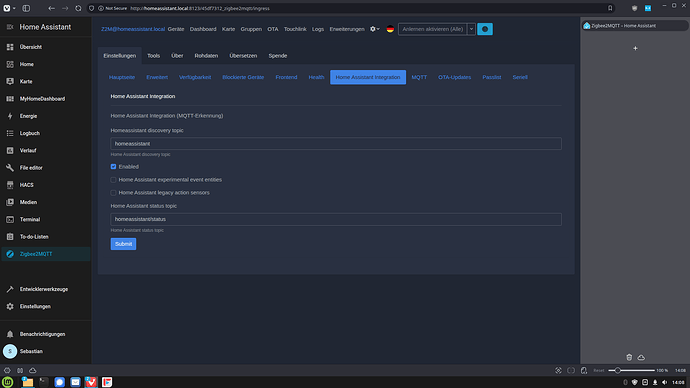Enable Home Assistant experimental event entities checkbox

(x=114, y=179)
